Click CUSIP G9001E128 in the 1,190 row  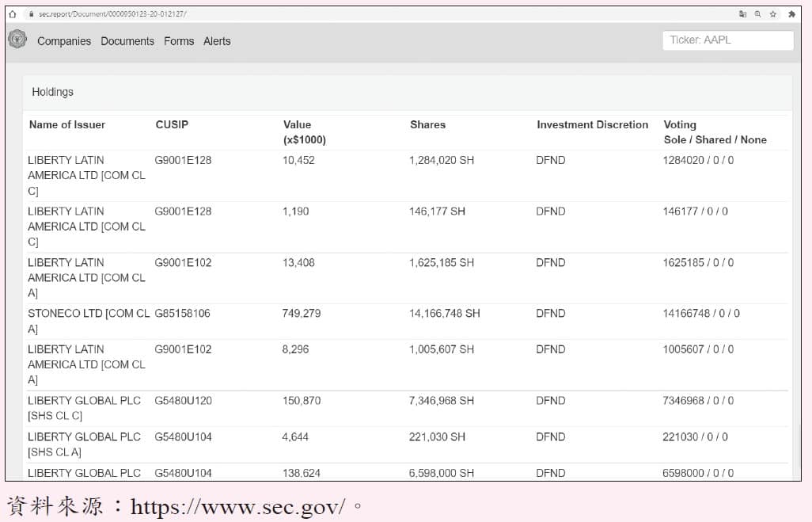coord(184,211)
